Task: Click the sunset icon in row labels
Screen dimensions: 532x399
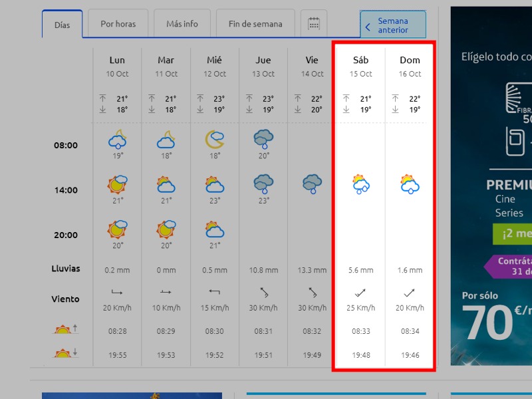Action: [66, 354]
